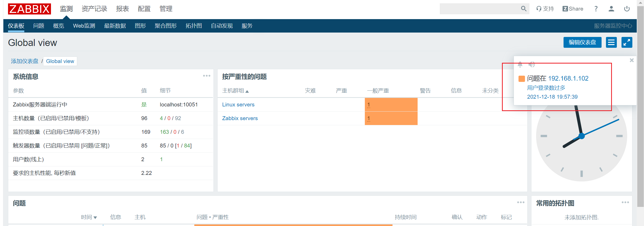
Task: Open the Share icon link
Action: coord(573,9)
